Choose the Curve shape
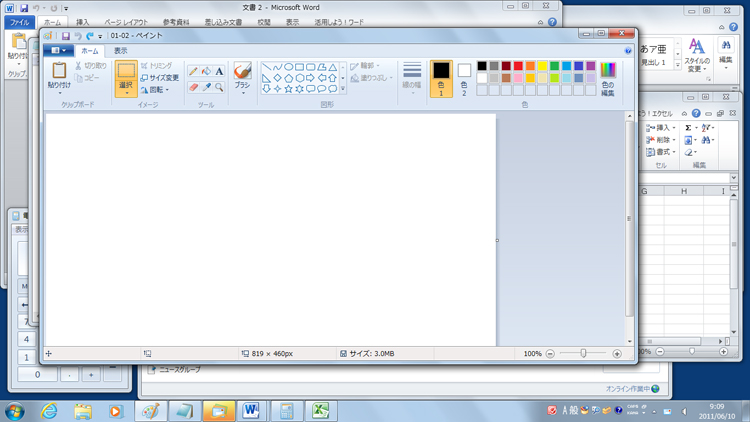 click(x=277, y=67)
